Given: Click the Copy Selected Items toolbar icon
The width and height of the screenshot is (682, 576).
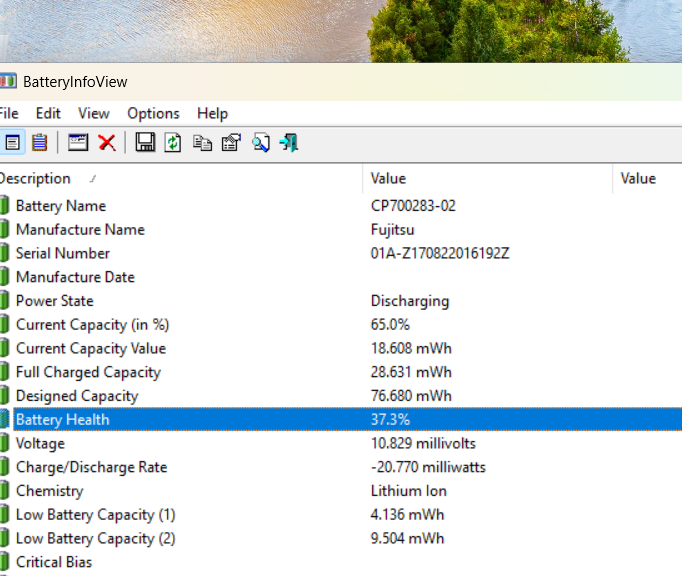Looking at the screenshot, I should pos(202,142).
